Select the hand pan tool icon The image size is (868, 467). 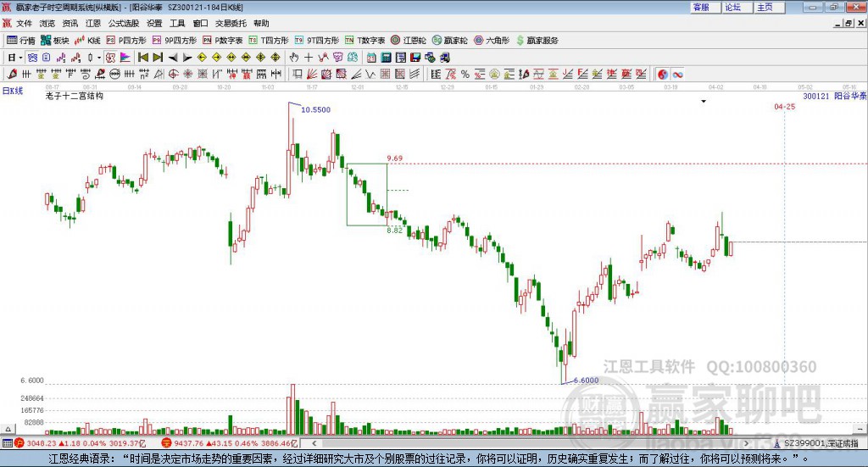click(294, 58)
